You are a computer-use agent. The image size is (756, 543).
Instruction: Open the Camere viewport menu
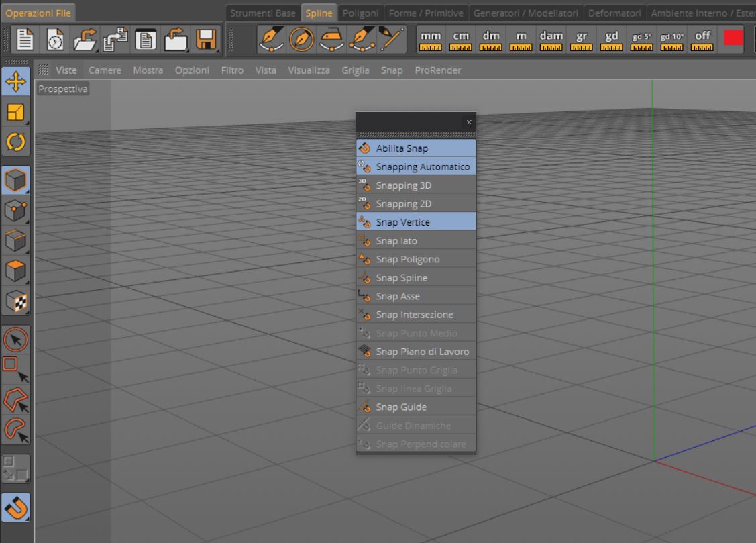click(x=105, y=70)
